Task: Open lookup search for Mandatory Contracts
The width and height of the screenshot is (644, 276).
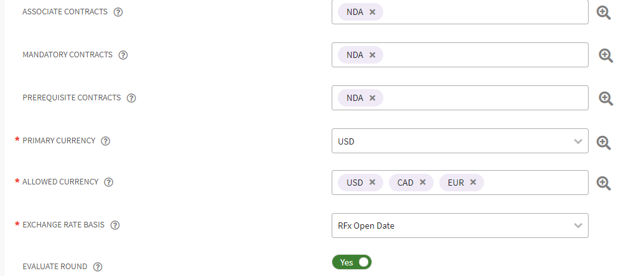Action: 606,55
